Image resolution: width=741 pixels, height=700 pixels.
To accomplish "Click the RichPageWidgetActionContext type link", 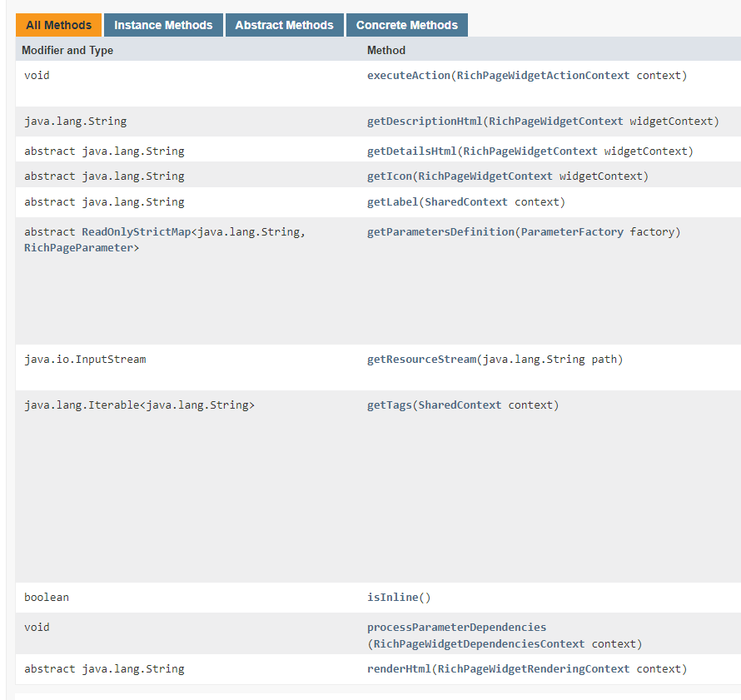I will point(543,76).
